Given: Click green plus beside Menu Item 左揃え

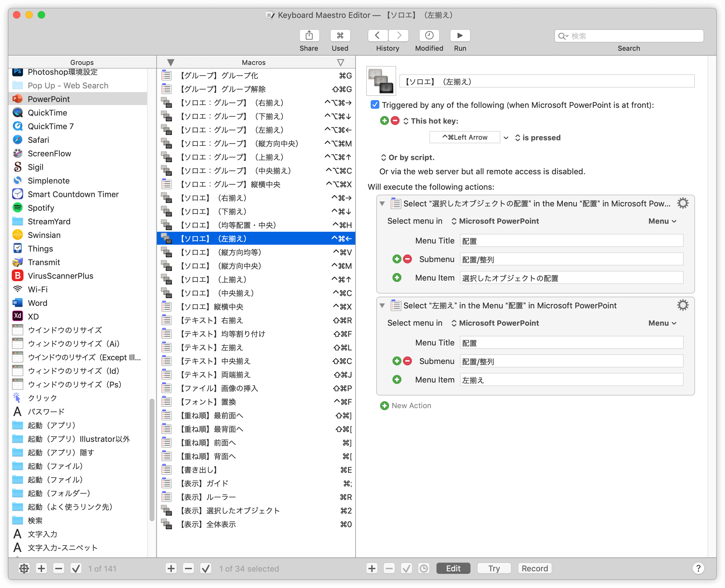Looking at the screenshot, I should (397, 380).
